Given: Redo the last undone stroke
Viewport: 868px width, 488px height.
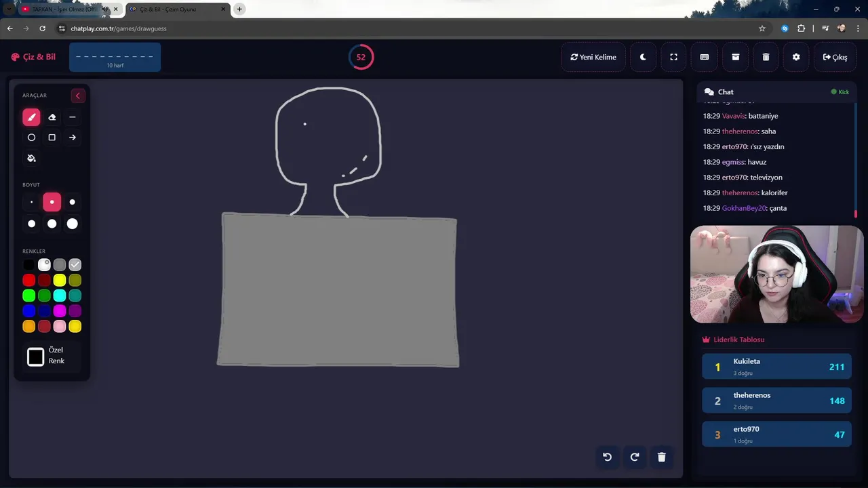Looking at the screenshot, I should coord(635,457).
